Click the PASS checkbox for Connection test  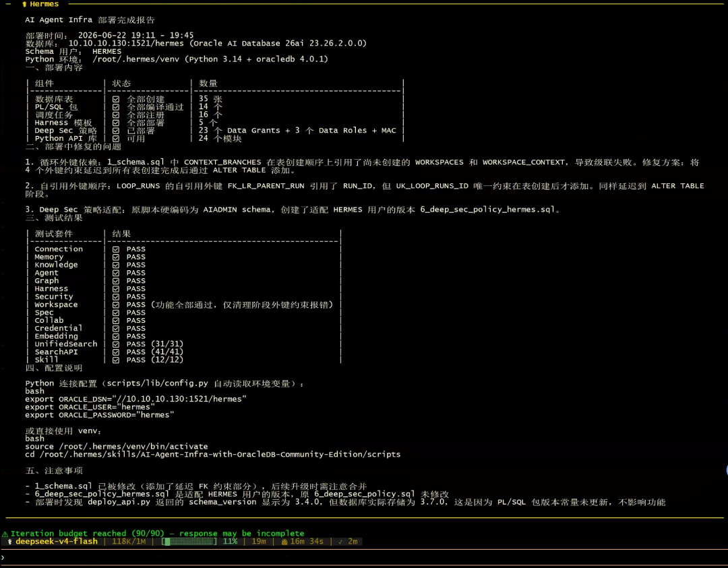116,249
